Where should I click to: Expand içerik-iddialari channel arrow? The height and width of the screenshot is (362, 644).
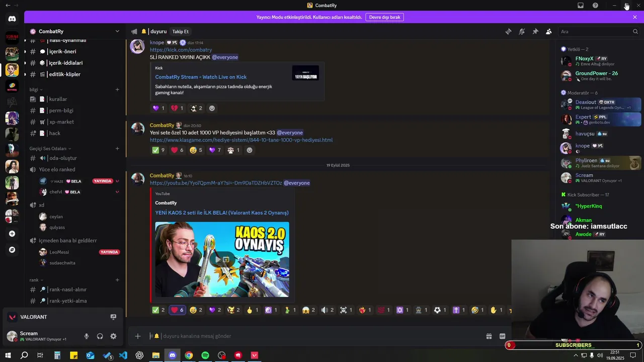click(x=25, y=63)
